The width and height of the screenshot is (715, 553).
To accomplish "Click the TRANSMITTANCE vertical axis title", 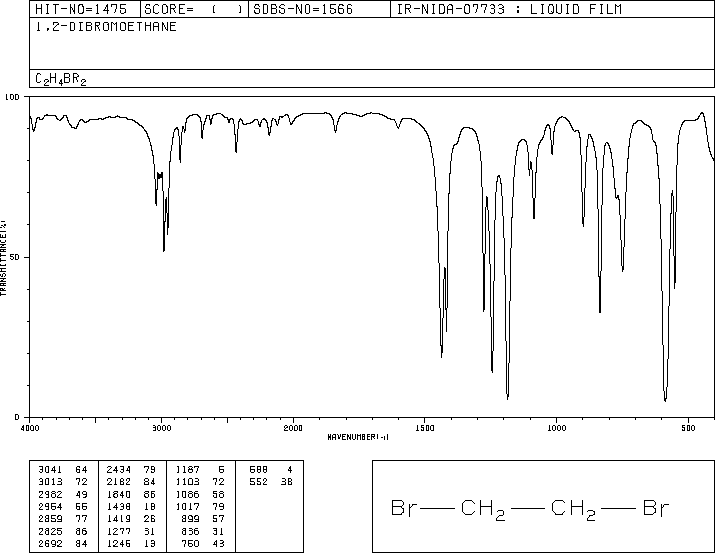I will tap(3, 258).
